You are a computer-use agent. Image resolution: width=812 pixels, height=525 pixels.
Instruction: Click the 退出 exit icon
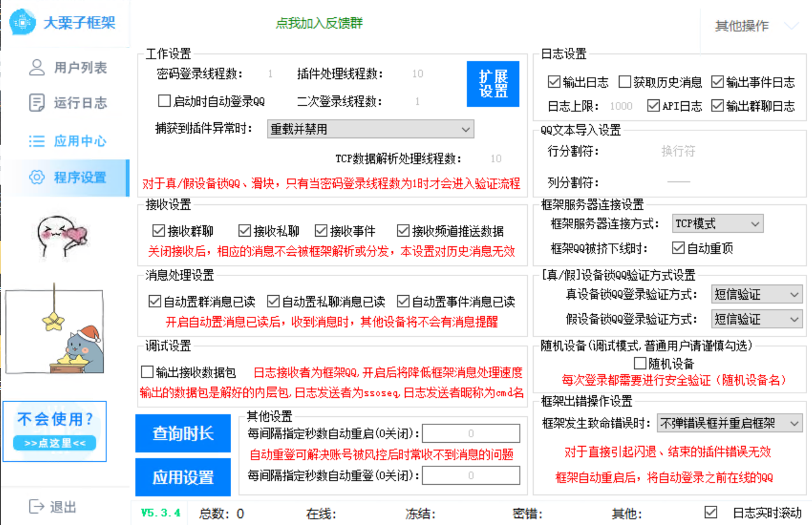[37, 507]
